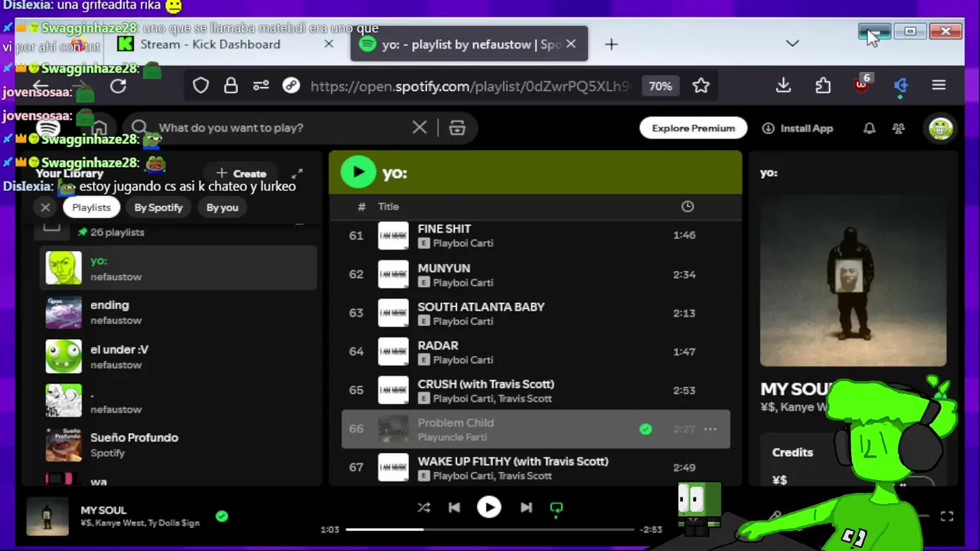Screen dimensions: 980x551
Task: Open Spotify notifications bell
Action: click(869, 129)
